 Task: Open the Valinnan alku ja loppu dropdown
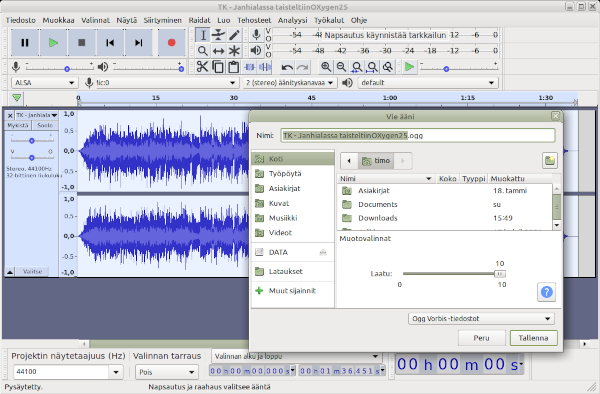(297, 357)
